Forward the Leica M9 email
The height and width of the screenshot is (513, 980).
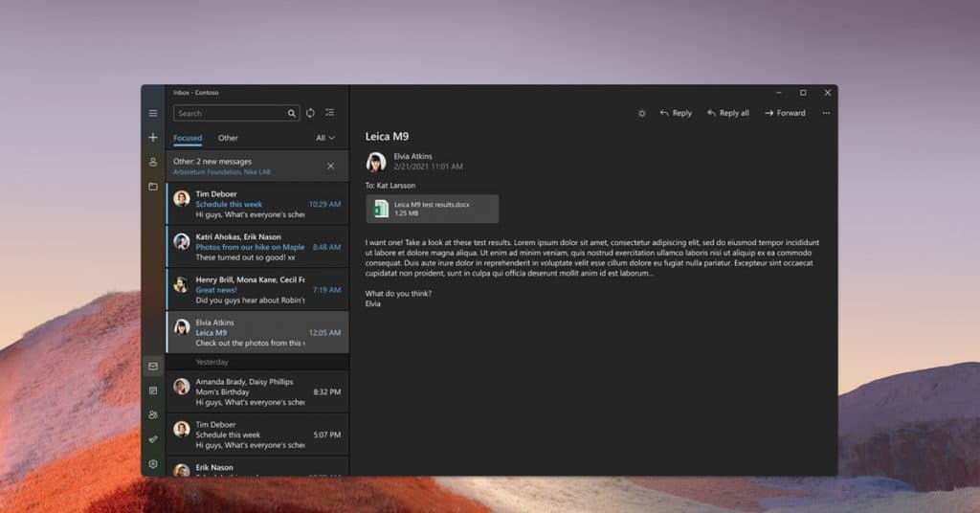(785, 113)
